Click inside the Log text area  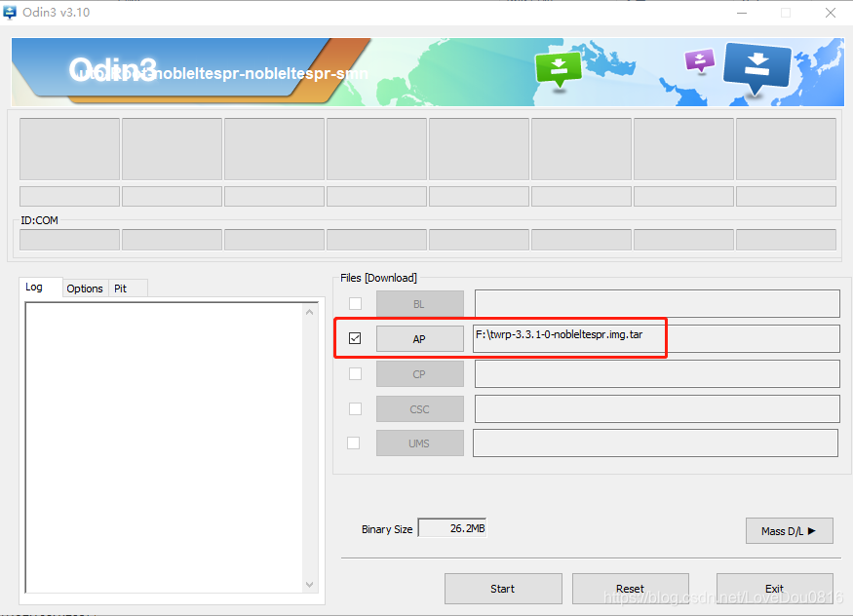165,447
